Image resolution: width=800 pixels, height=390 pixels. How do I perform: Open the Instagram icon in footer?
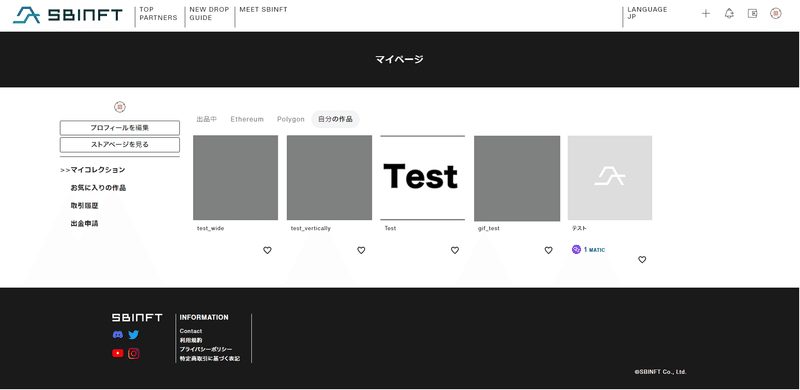pos(134,353)
